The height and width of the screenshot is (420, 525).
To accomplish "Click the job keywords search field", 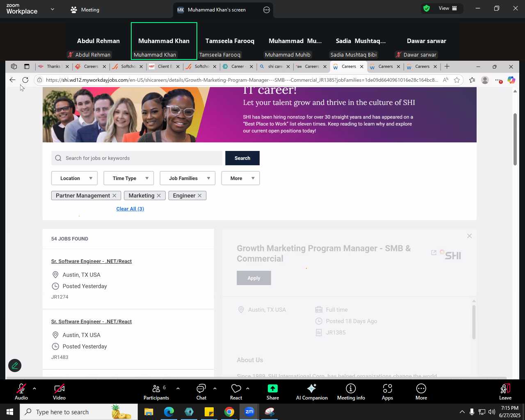I will pyautogui.click(x=137, y=158).
